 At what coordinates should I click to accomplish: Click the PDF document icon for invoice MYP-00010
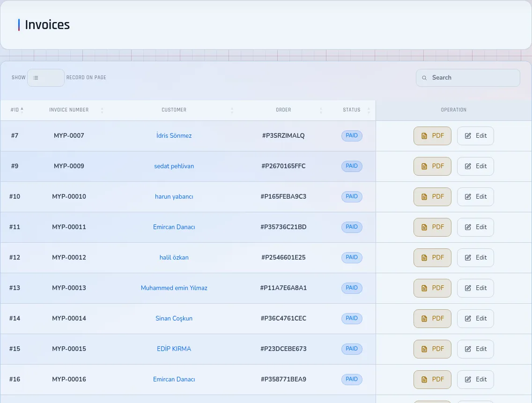click(424, 197)
